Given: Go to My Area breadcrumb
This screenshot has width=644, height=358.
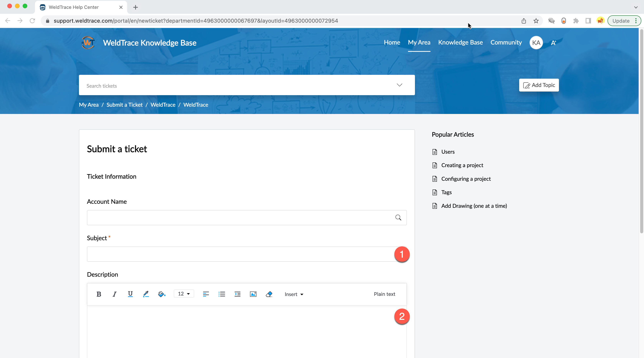Looking at the screenshot, I should pos(89,105).
